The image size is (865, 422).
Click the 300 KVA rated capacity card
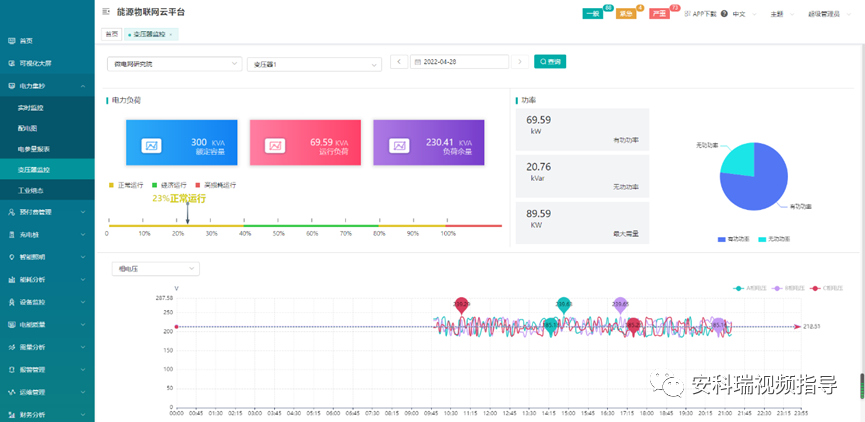point(181,143)
